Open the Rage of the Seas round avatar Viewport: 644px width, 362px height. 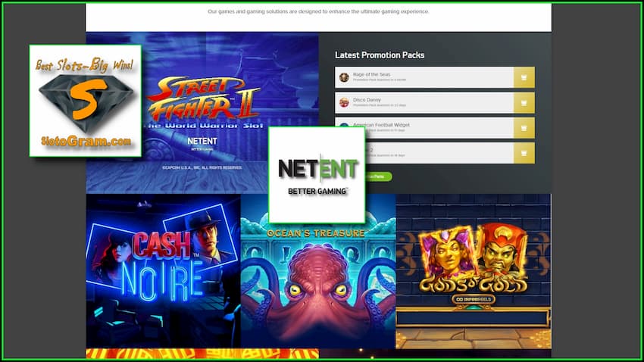[344, 77]
